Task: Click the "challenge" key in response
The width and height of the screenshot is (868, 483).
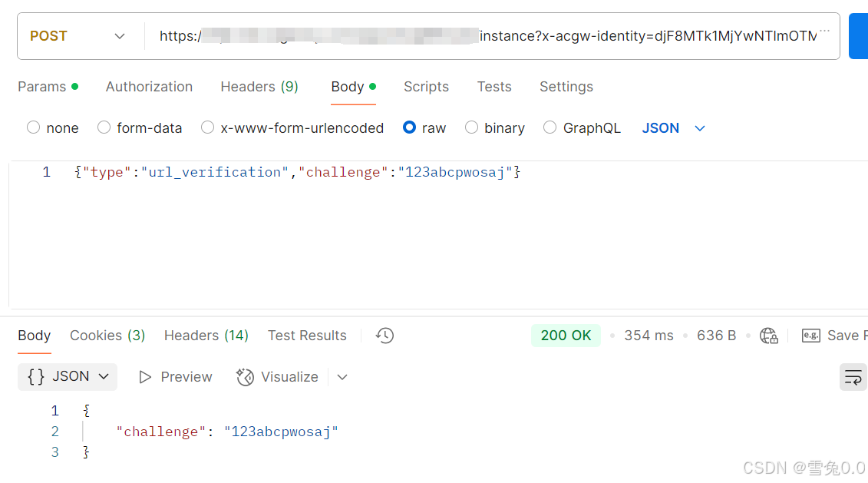Action: point(160,432)
